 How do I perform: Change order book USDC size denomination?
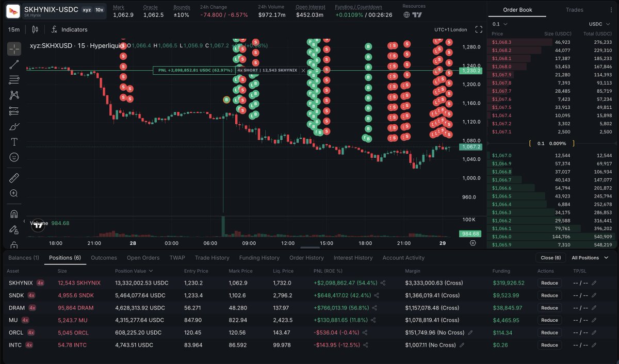(x=600, y=24)
